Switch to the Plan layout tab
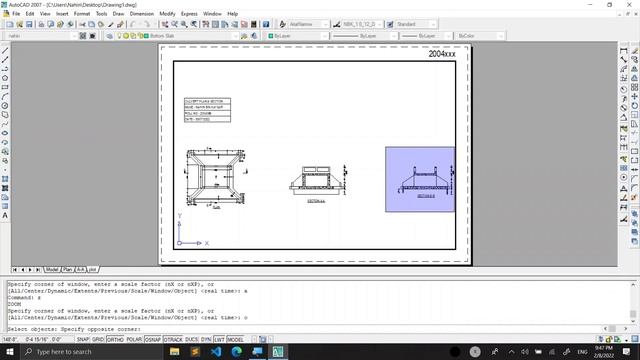 tap(68, 270)
